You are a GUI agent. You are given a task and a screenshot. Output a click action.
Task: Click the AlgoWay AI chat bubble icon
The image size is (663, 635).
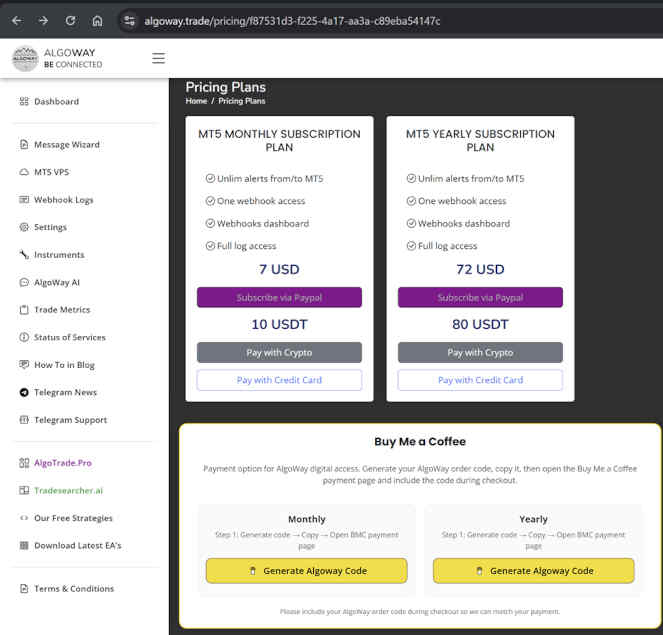[x=24, y=282]
